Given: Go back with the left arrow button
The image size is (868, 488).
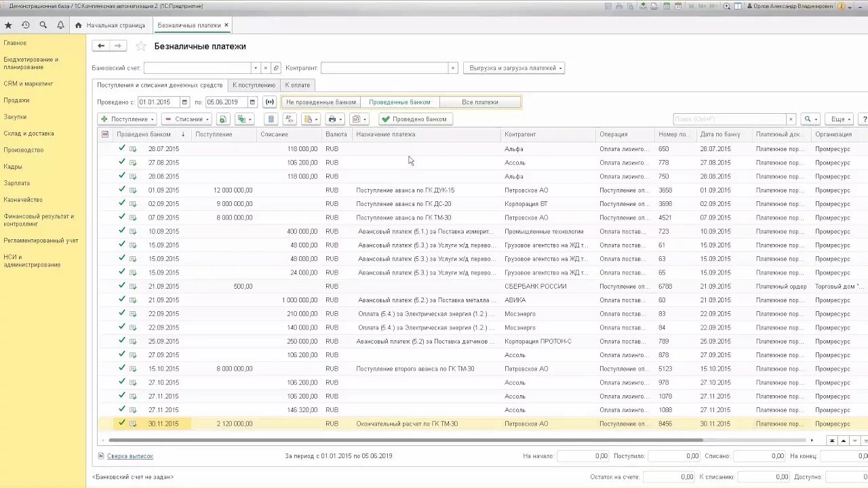Looking at the screenshot, I should [x=101, y=46].
